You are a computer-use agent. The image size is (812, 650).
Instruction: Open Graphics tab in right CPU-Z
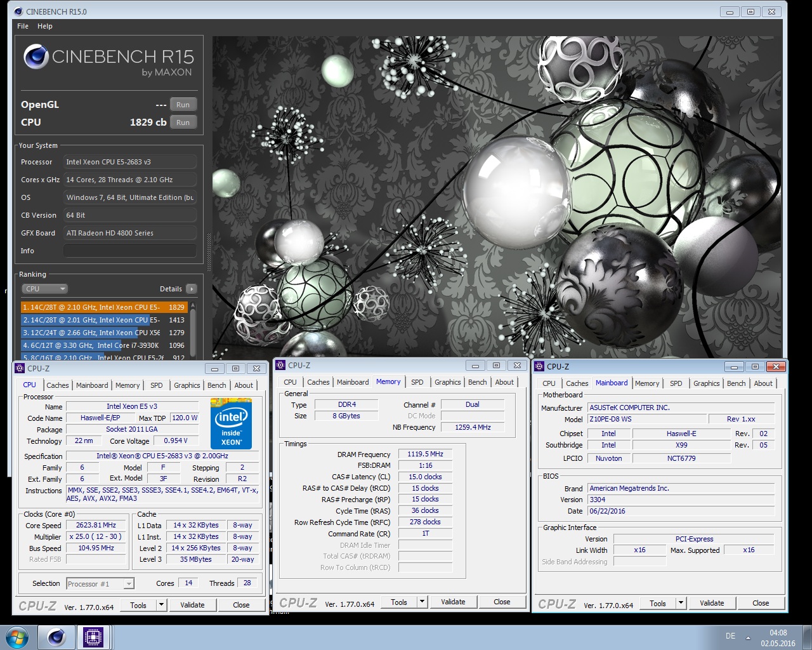pos(707,383)
